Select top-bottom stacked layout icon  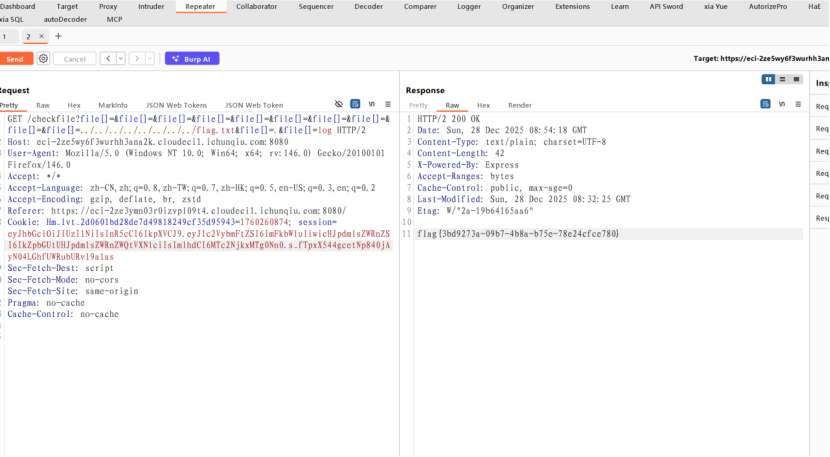coord(782,79)
